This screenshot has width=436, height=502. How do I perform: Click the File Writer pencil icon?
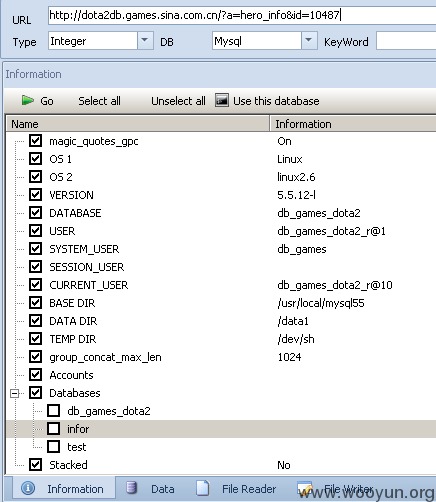305,488
